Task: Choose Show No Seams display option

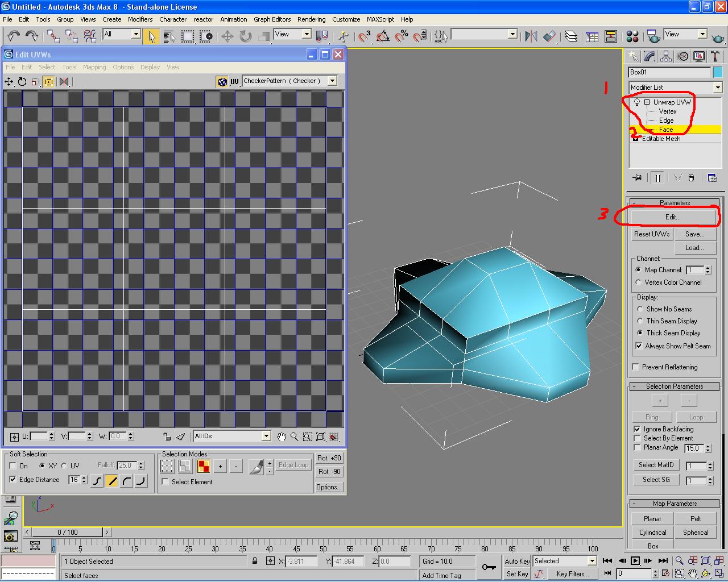Action: coord(640,309)
